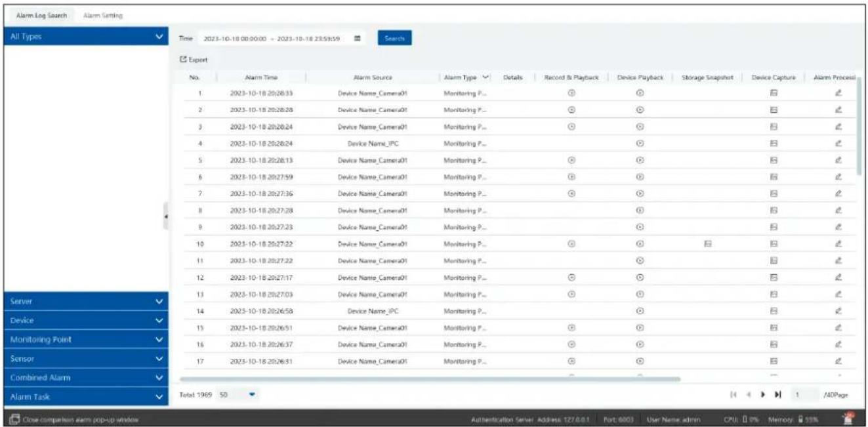Screen dimensions: 868x427
Task: Process alarm in row 1 with pencil icon
Action: (838, 93)
